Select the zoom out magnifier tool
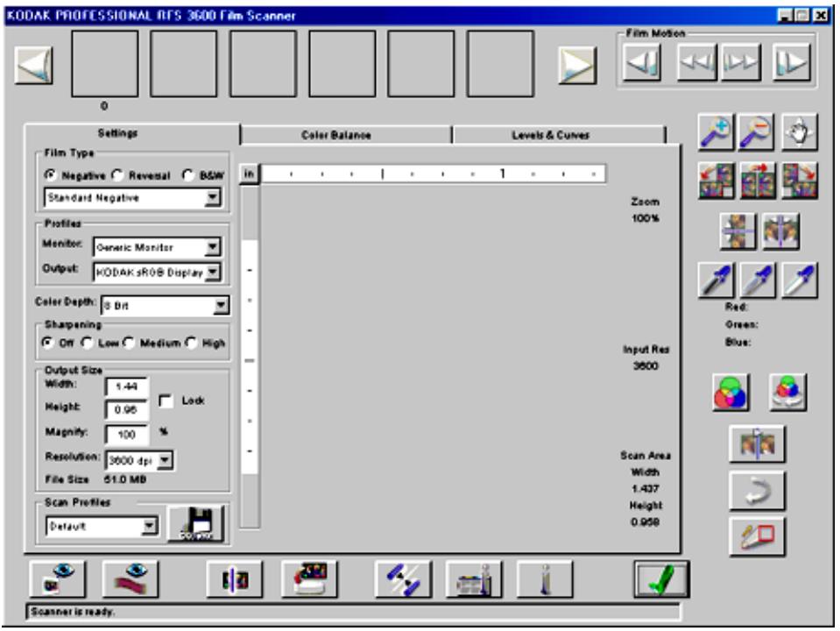The height and width of the screenshot is (631, 840). pos(757,131)
